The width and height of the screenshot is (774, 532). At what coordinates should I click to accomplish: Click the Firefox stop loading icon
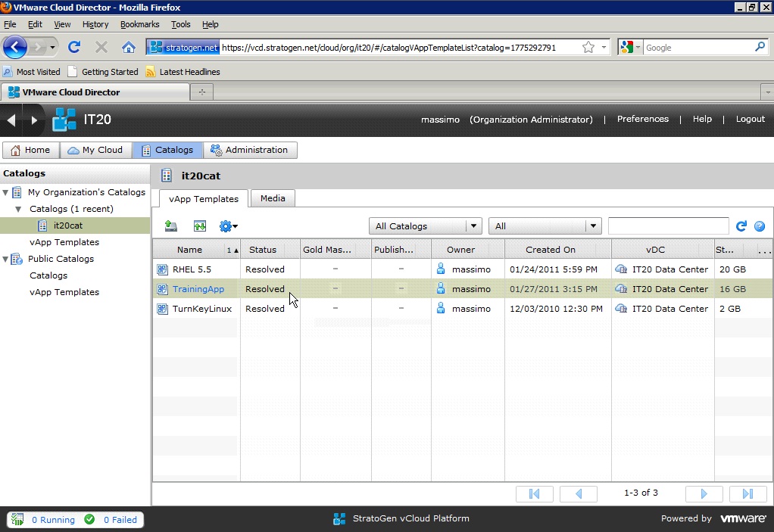101,48
